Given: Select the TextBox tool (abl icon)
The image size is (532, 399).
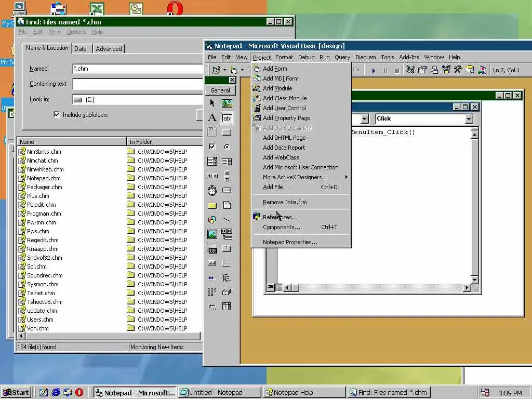Looking at the screenshot, I should click(227, 118).
